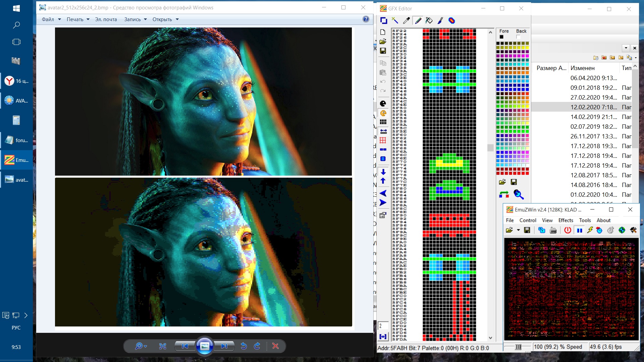Toggle the pause button in EmuZWin toolbar

click(579, 230)
